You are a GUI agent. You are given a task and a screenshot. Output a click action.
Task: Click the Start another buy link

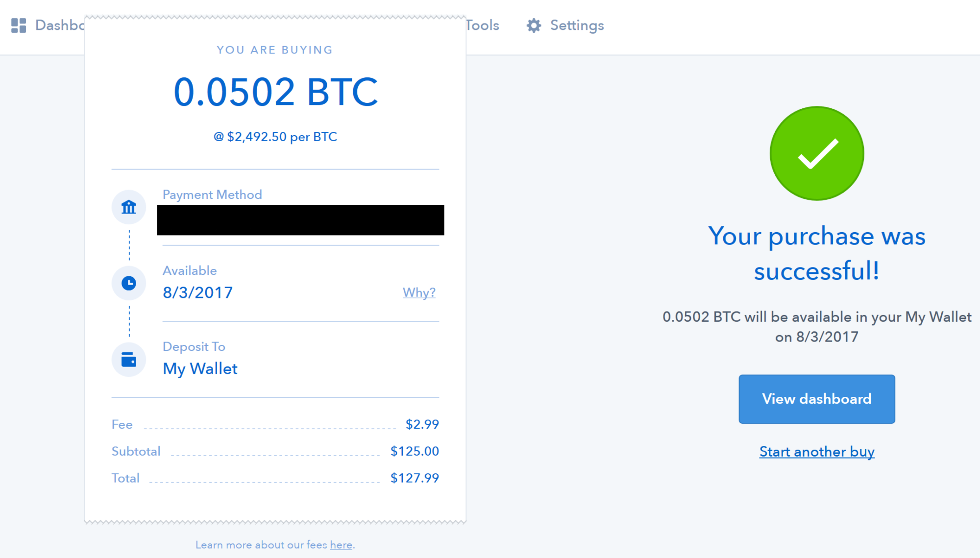816,452
